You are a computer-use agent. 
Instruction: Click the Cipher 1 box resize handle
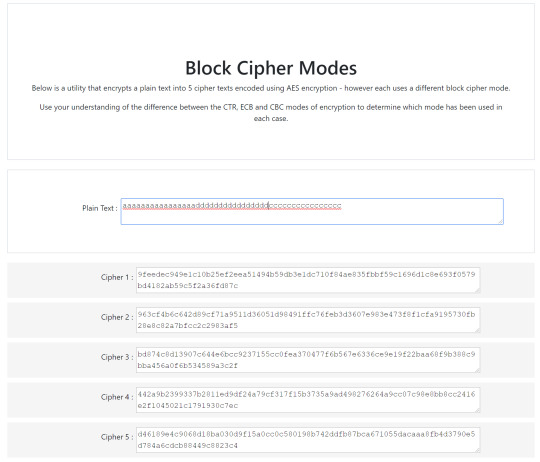477,290
